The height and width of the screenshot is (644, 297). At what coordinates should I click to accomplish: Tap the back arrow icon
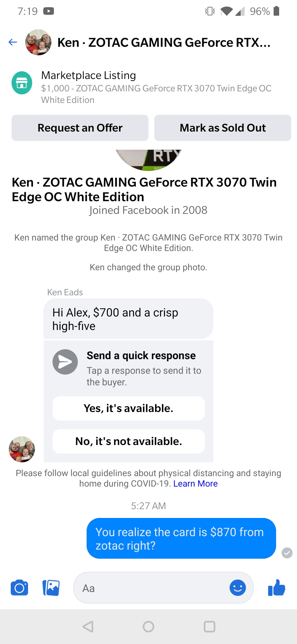(x=13, y=42)
